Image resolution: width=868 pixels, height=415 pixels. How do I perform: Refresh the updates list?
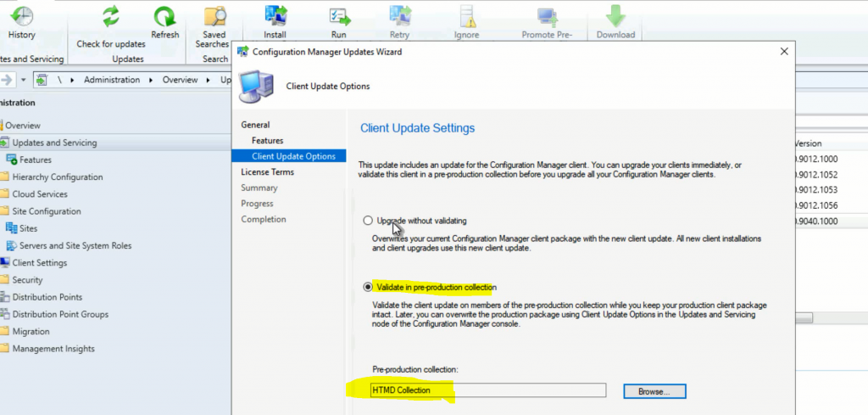point(165,16)
